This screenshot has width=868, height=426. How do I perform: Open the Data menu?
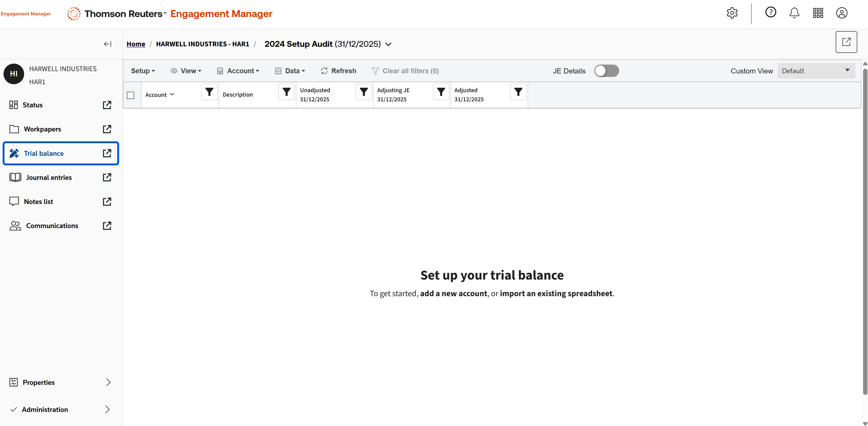tap(290, 71)
